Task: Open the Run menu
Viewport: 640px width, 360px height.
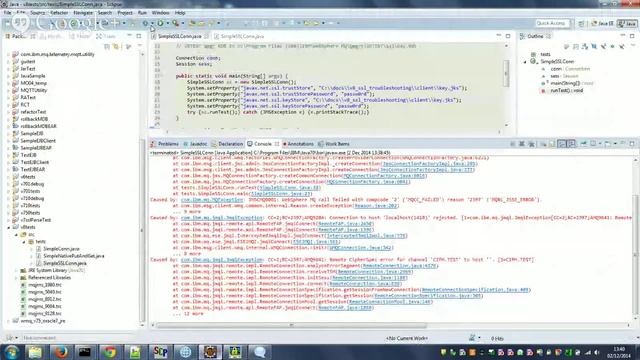Action: [x=142, y=13]
